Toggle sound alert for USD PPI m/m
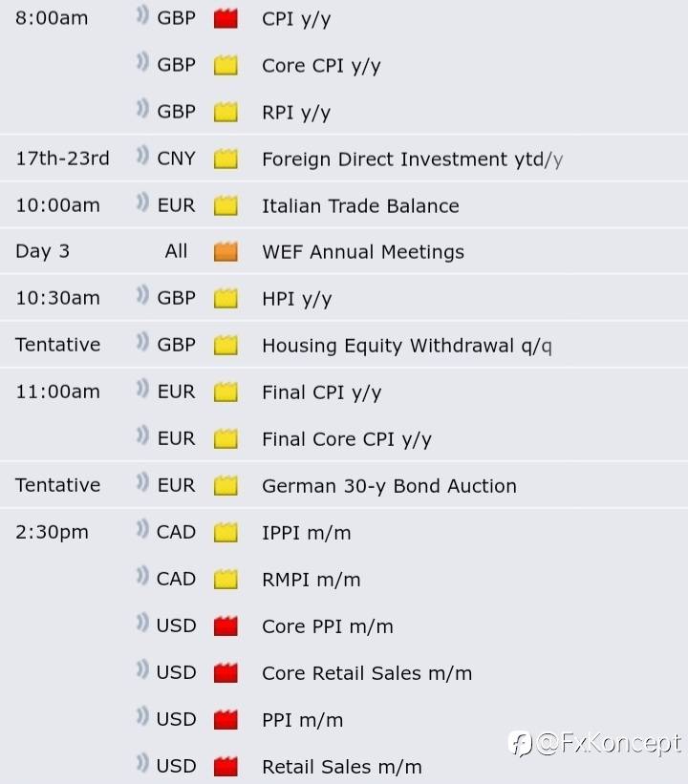Viewport: 688px width, 784px height. (142, 716)
